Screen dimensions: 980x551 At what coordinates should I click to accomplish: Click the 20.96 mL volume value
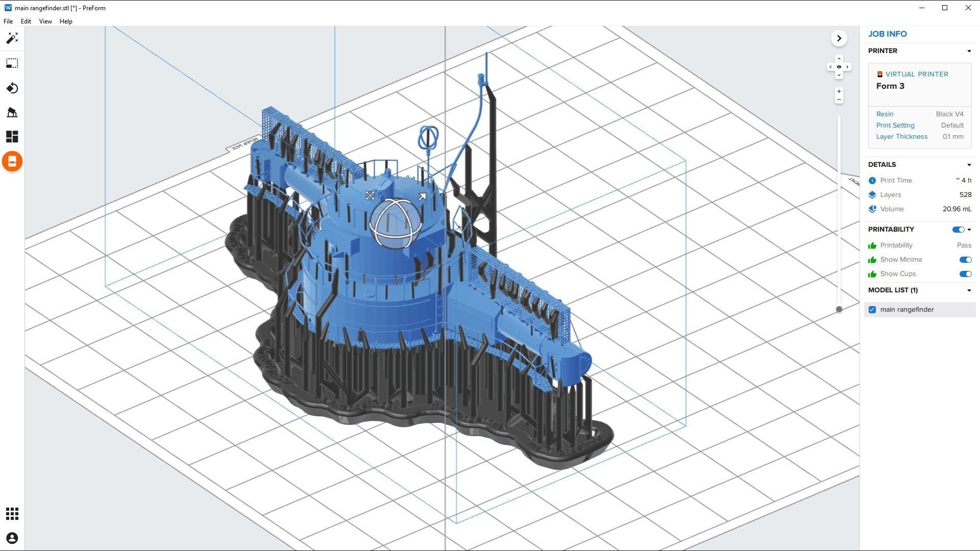tap(957, 209)
